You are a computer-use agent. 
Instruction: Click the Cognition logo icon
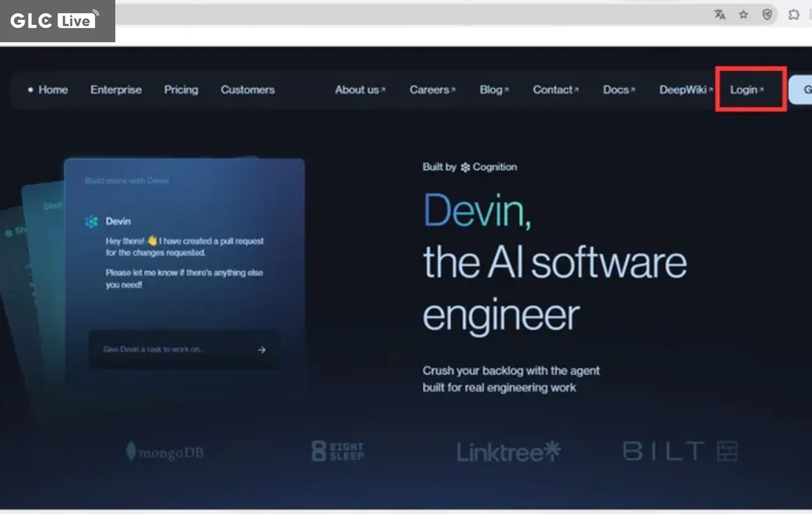coord(465,167)
